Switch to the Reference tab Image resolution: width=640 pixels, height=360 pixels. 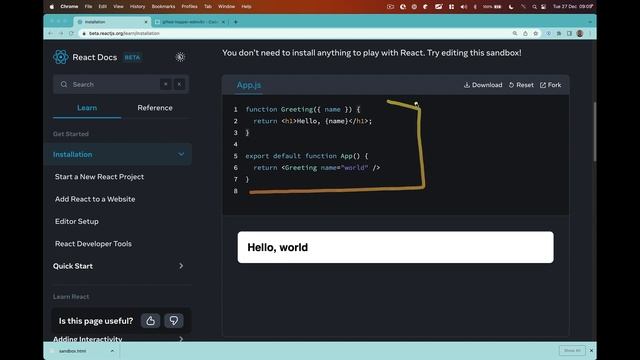[155, 108]
